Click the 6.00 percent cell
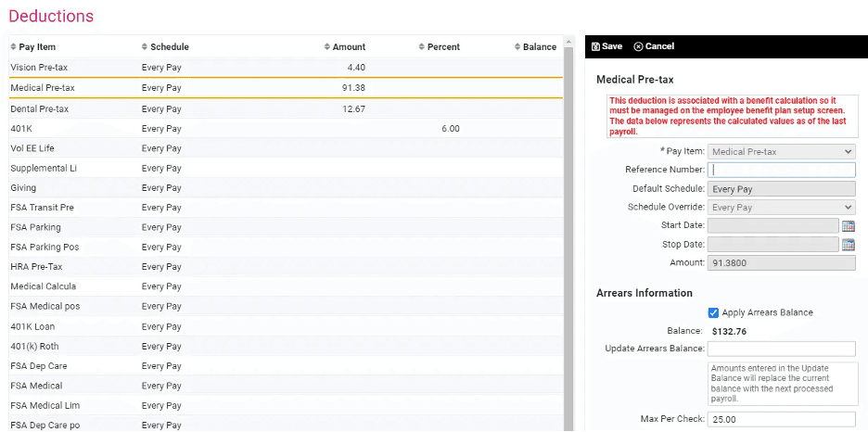The image size is (868, 432). pyautogui.click(x=451, y=129)
